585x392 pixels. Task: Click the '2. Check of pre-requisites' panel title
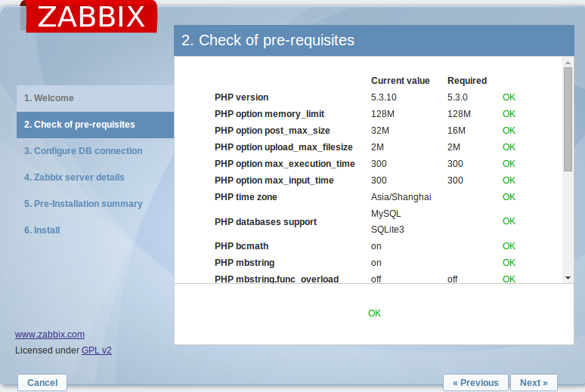pos(268,40)
